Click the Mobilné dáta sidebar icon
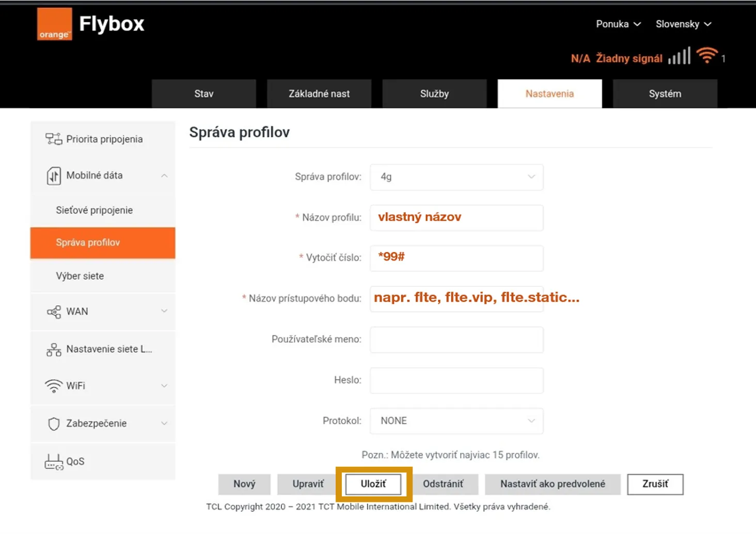756x534 pixels. click(54, 176)
